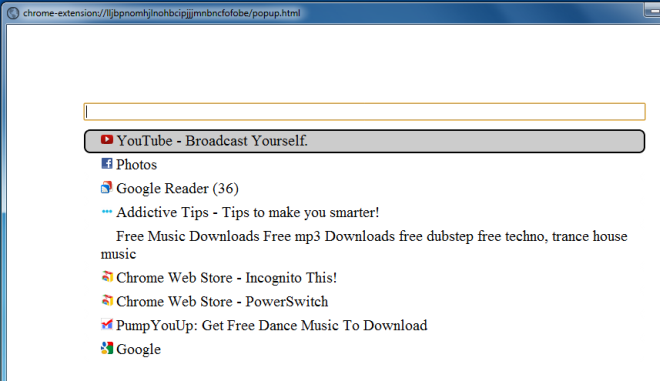Click the icon next to PowerSwitch
660x381 pixels.
coord(107,301)
